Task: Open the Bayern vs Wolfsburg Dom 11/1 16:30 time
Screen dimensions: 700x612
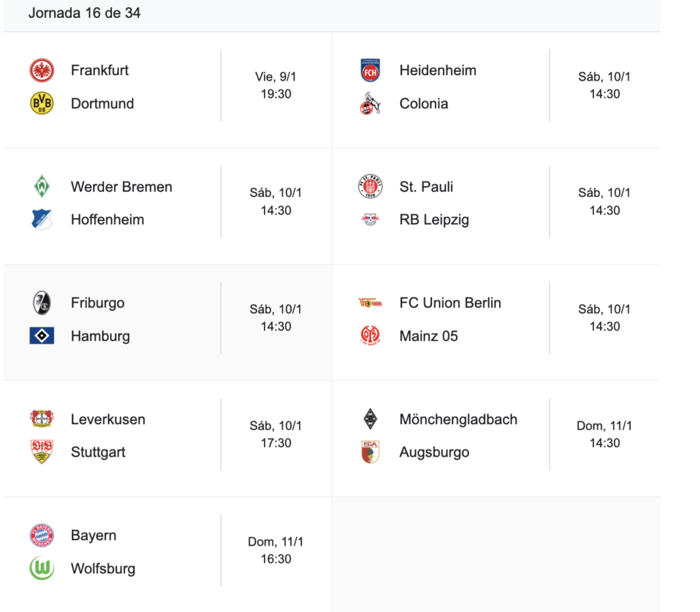Action: click(x=276, y=550)
